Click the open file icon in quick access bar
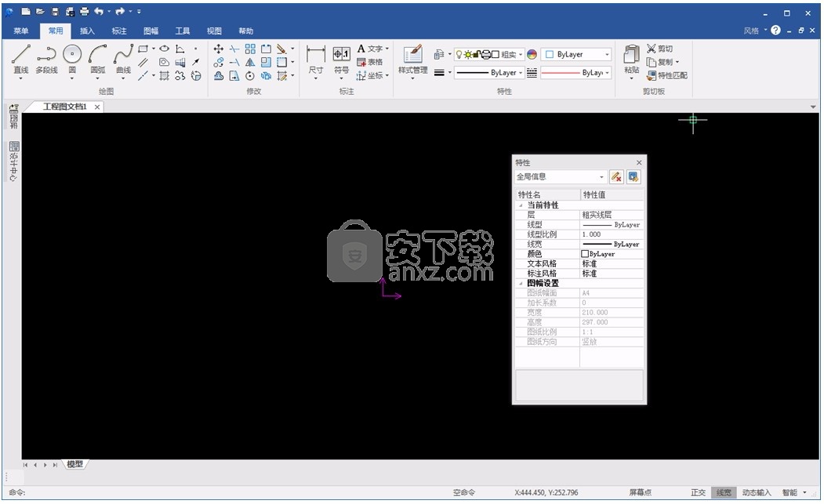The image size is (824, 504). click(x=40, y=11)
